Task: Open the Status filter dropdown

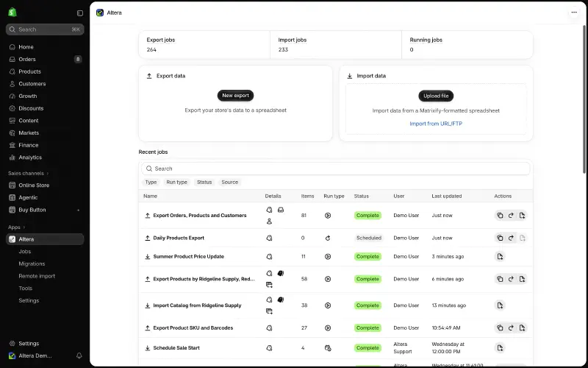Action: click(x=204, y=182)
